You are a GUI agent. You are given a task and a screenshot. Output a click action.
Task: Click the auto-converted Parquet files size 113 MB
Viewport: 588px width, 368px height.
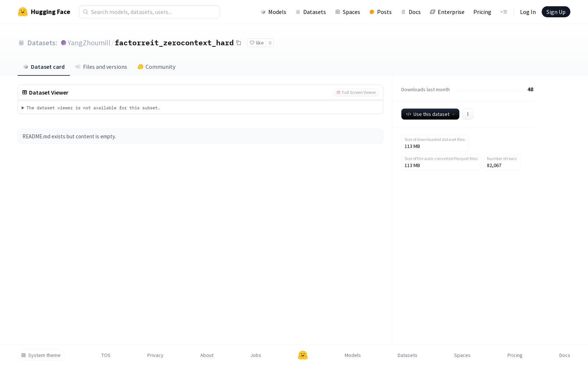[x=412, y=165]
